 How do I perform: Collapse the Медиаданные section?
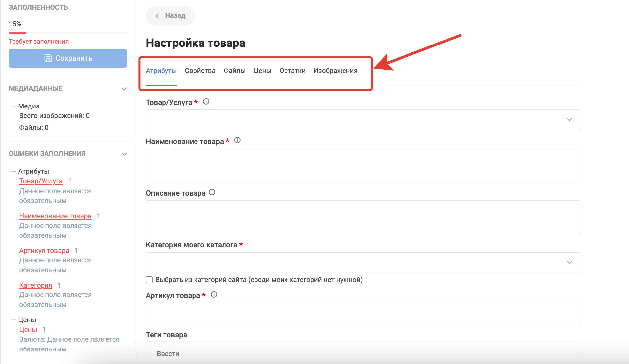[x=124, y=89]
